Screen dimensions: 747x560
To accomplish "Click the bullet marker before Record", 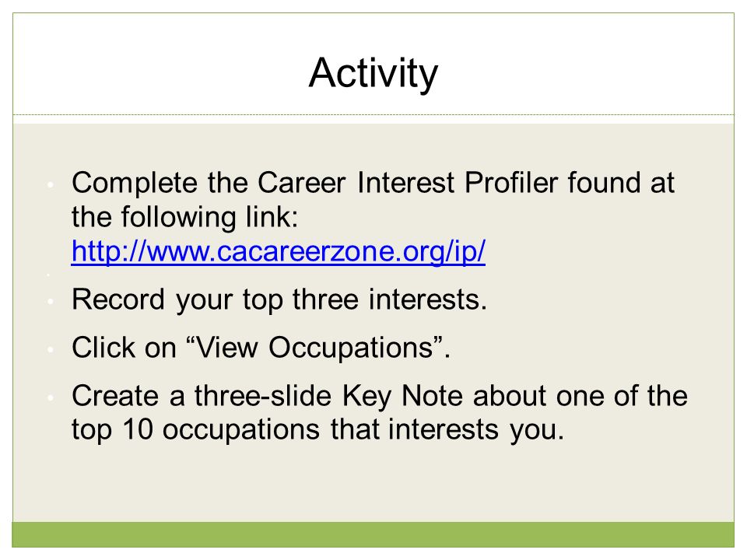I will [x=50, y=301].
